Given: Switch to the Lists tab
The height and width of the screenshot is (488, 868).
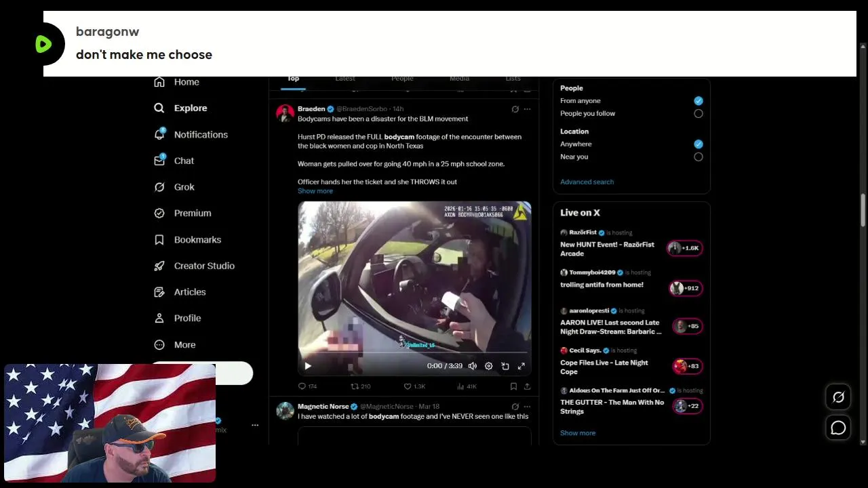Looking at the screenshot, I should tap(513, 79).
